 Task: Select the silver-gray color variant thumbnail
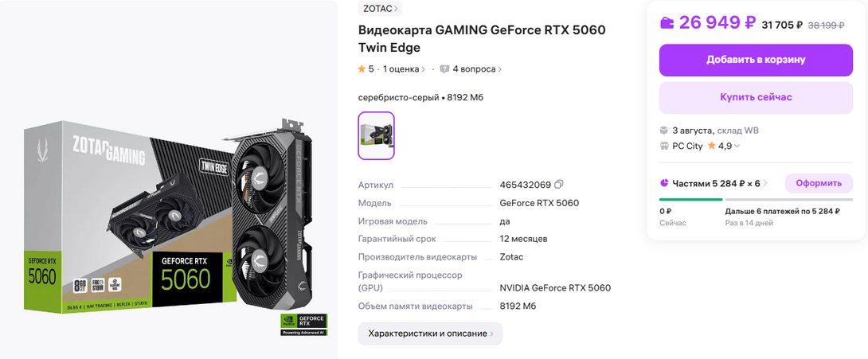(x=377, y=135)
